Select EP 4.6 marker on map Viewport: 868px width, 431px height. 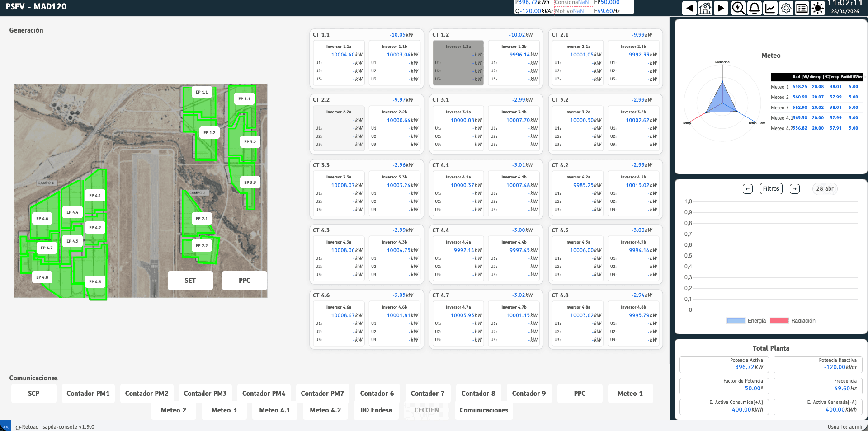(42, 219)
